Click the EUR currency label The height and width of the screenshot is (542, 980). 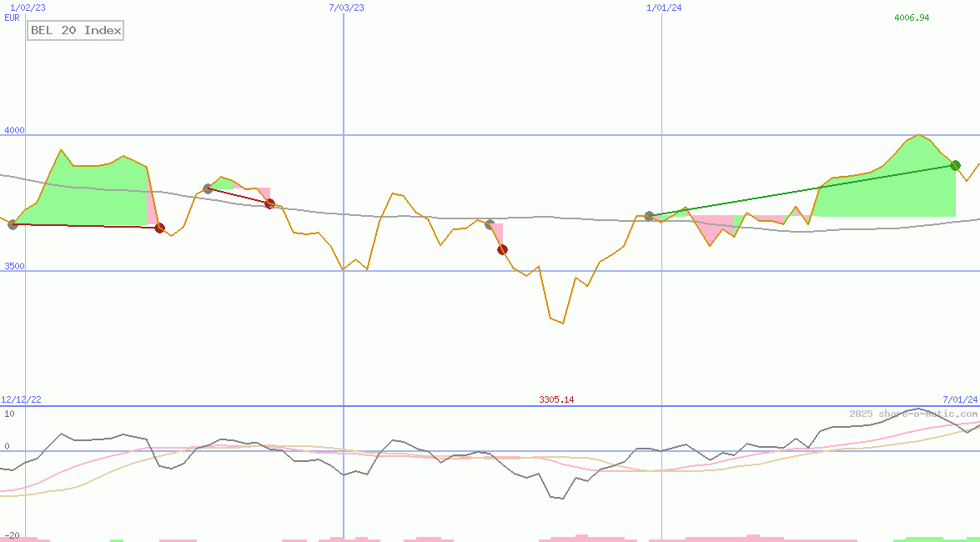[11, 18]
